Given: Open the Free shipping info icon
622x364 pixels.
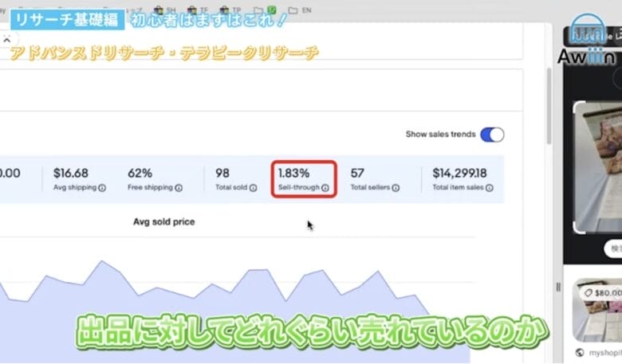Looking at the screenshot, I should point(179,188).
